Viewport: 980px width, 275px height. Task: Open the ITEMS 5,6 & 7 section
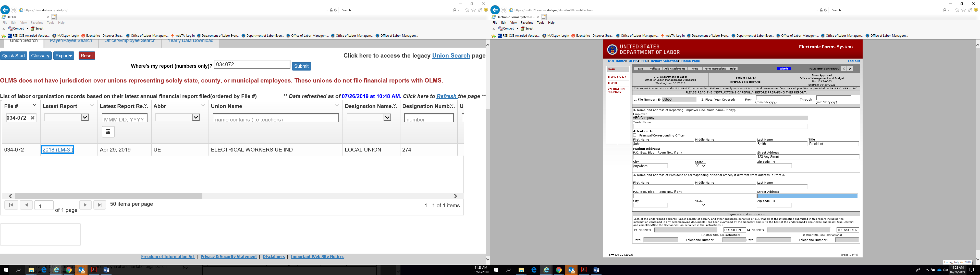(617, 77)
